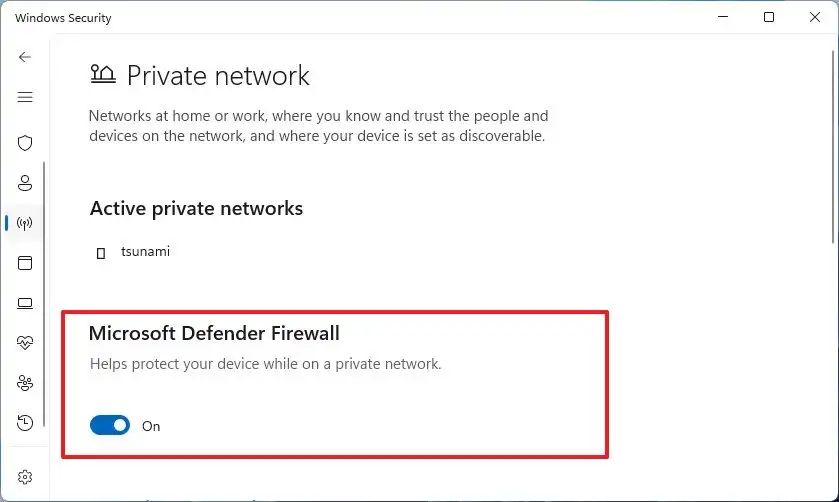The image size is (839, 502).
Task: Go back using the back arrow
Action: [x=25, y=58]
